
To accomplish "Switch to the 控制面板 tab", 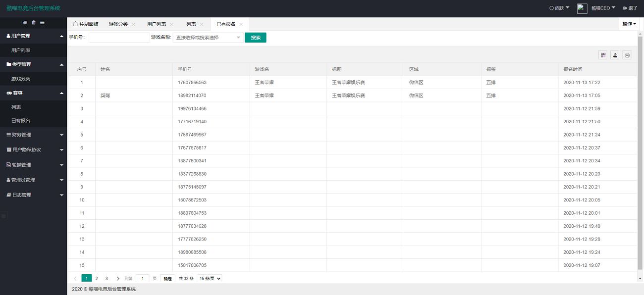I will [86, 24].
